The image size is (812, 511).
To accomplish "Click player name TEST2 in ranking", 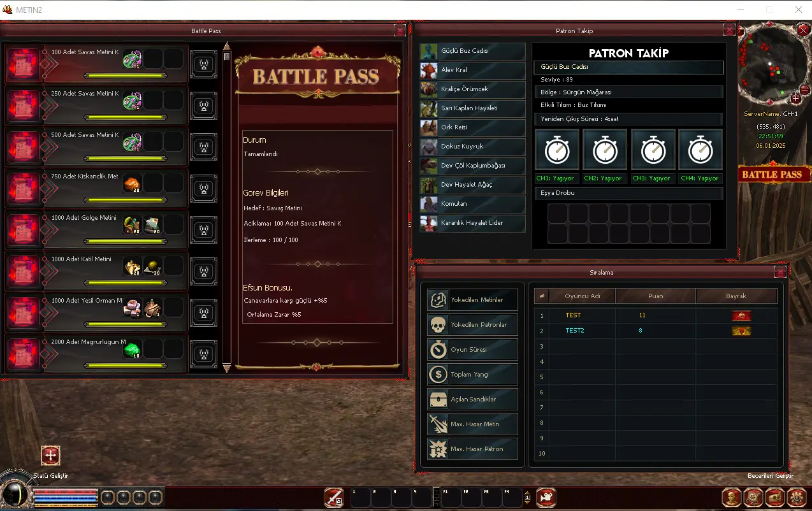I will tap(575, 331).
